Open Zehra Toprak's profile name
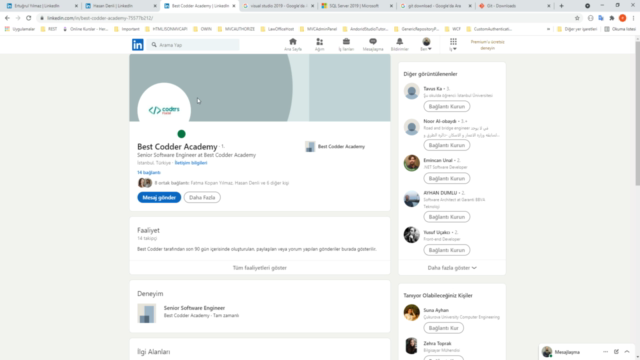Viewport: 640px width, 360px height. tap(437, 344)
